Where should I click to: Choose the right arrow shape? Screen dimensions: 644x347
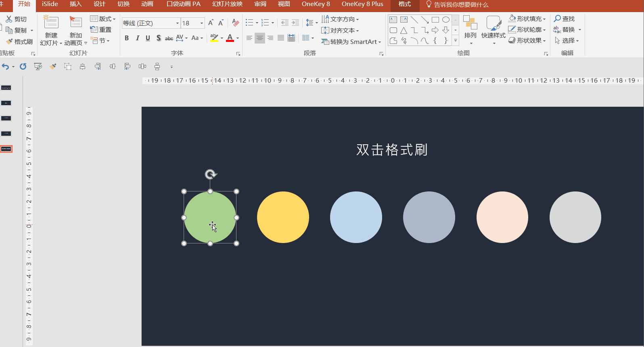point(435,30)
